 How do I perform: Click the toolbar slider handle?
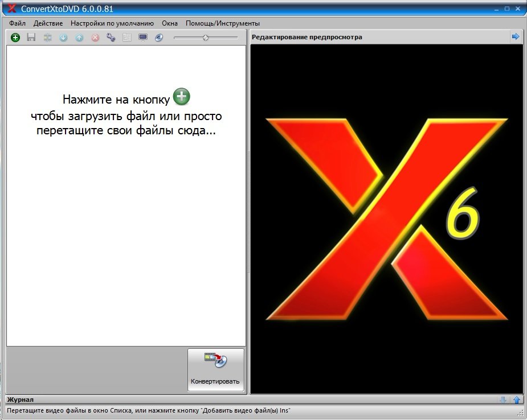pyautogui.click(x=206, y=38)
